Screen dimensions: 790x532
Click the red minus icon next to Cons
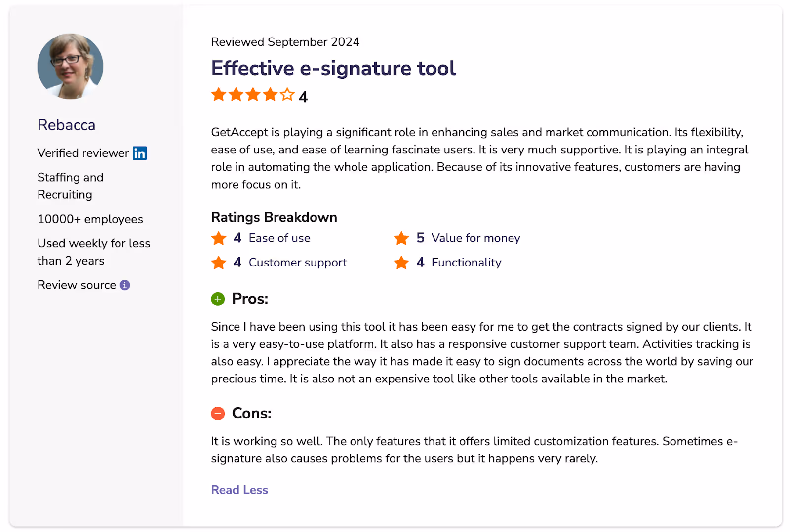coord(218,414)
